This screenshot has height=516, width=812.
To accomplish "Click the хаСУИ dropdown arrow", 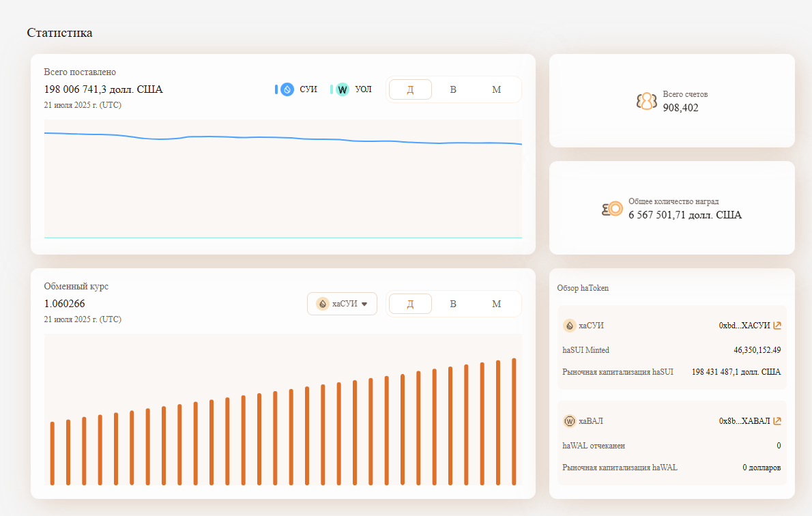I will (x=364, y=304).
